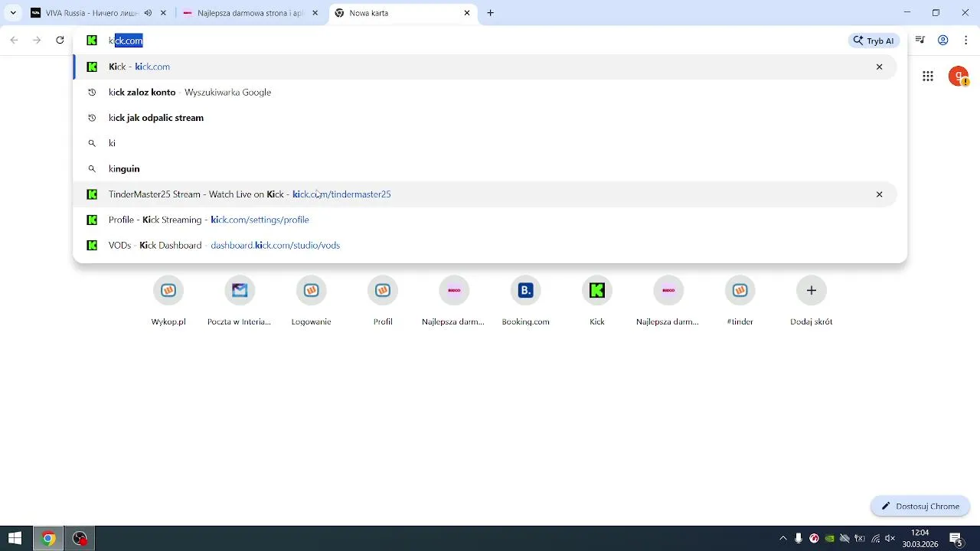980x551 pixels.
Task: Open the Windows Start menu
Action: (x=15, y=539)
